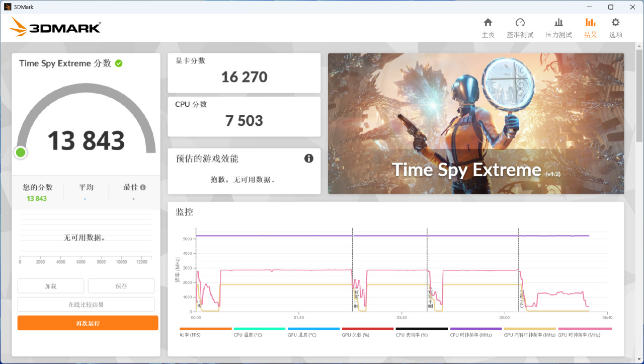Toggle the CPU 温度 legend swatch

(260, 329)
